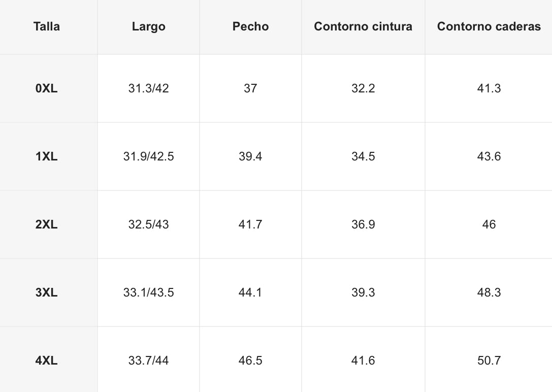The width and height of the screenshot is (552, 392).
Task: Click the 43.6 hip value
Action: point(489,156)
